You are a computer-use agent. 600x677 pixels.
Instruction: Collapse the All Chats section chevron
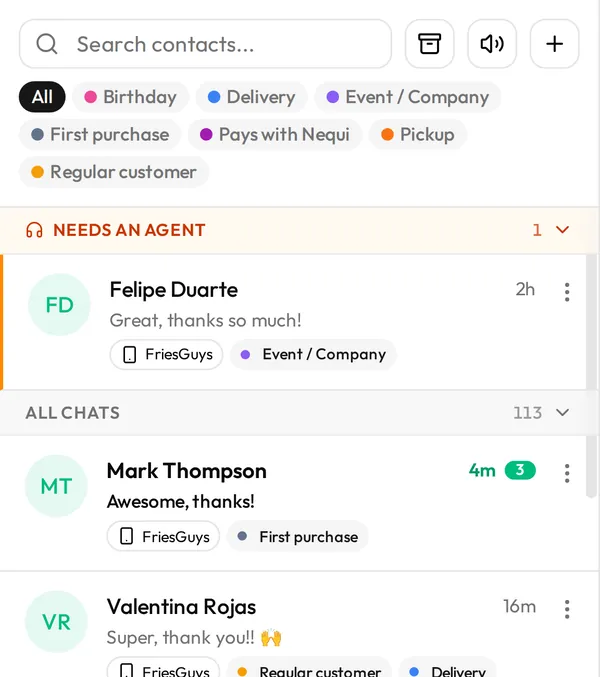562,412
